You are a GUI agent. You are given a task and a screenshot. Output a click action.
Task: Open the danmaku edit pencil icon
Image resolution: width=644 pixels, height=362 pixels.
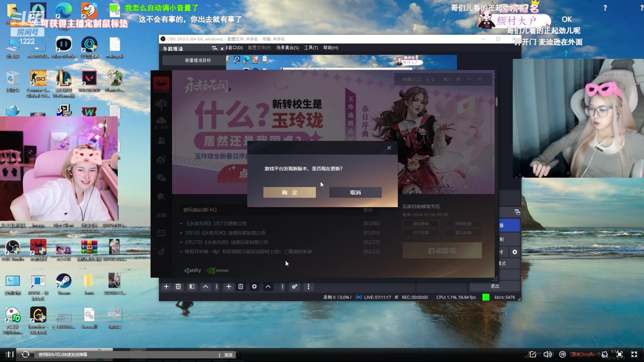click(x=533, y=354)
